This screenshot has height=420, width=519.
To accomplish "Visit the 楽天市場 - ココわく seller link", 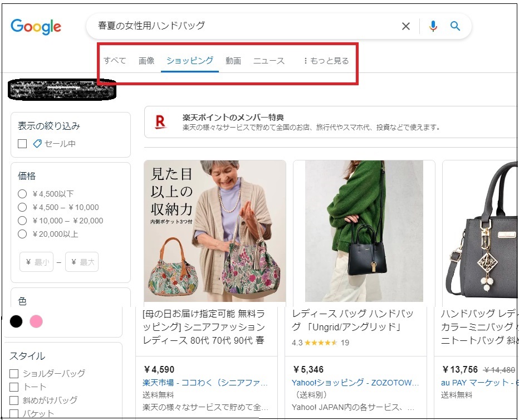I will pyautogui.click(x=205, y=383).
